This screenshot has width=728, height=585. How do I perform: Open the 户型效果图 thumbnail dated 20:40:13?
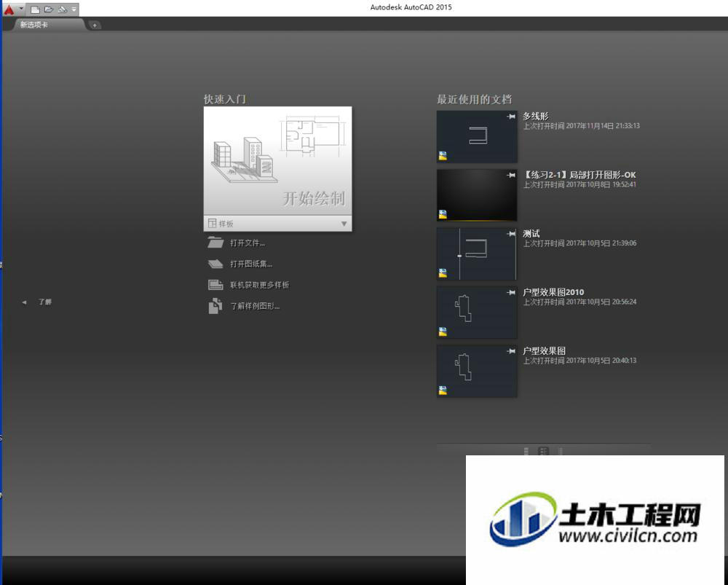477,371
